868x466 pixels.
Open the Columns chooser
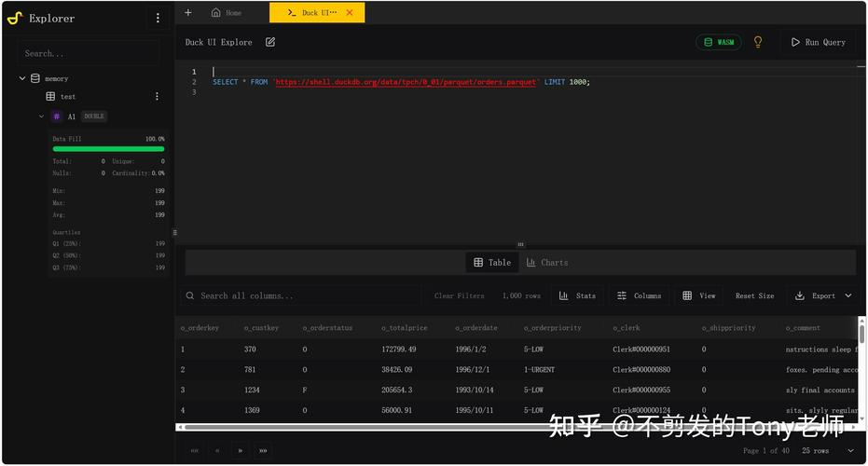click(x=639, y=296)
